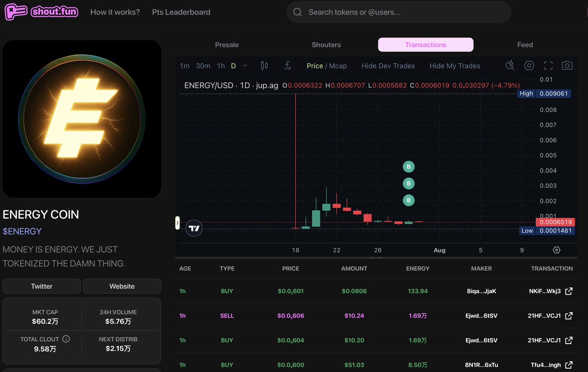Screen dimensions: 588x372
Task: Open the indicators fx icon
Action: click(x=287, y=66)
